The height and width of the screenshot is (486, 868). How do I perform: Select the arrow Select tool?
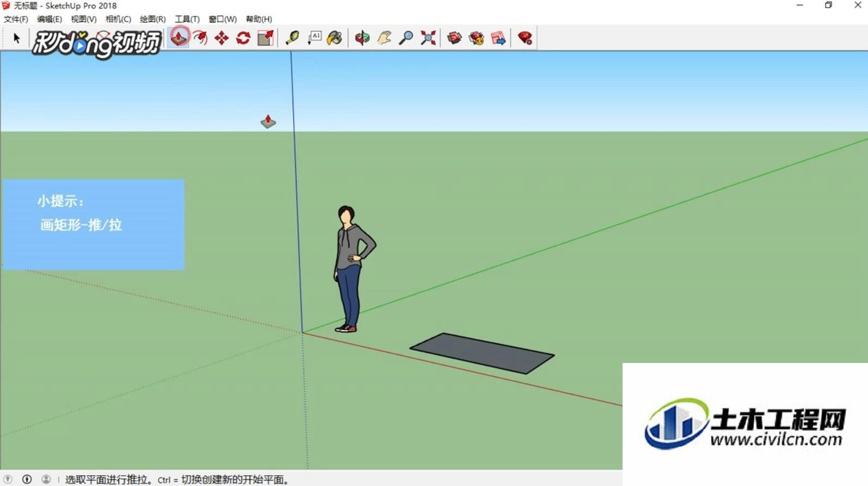point(16,38)
